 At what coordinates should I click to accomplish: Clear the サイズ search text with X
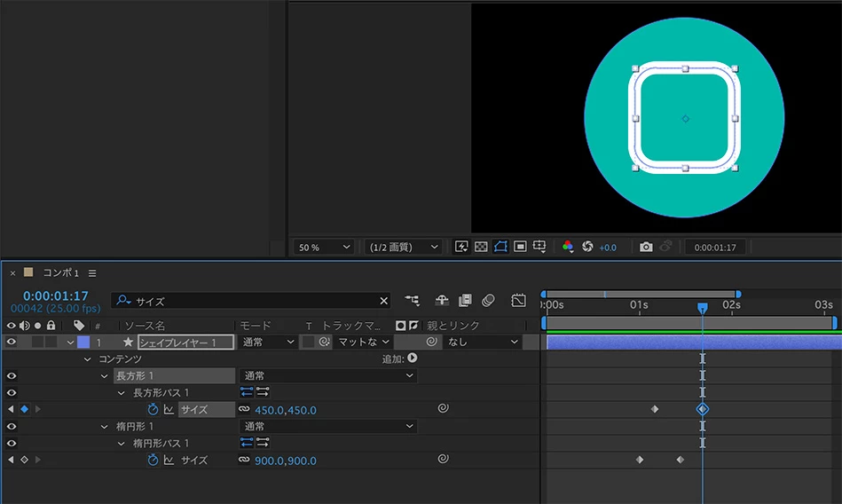383,301
